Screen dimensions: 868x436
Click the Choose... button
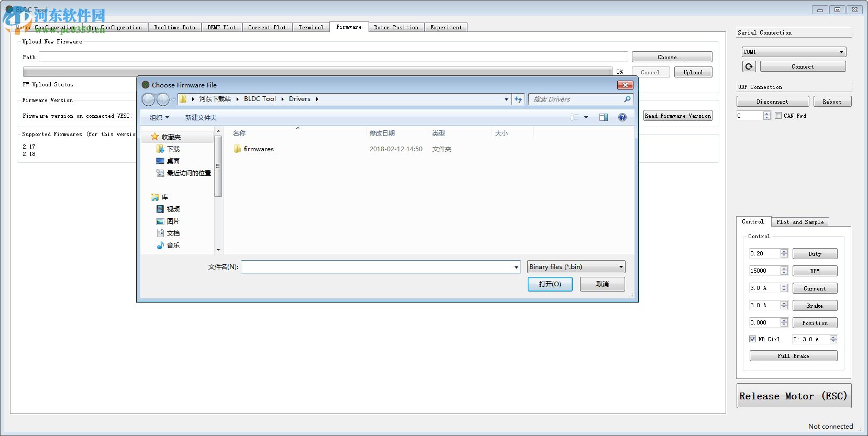click(672, 57)
